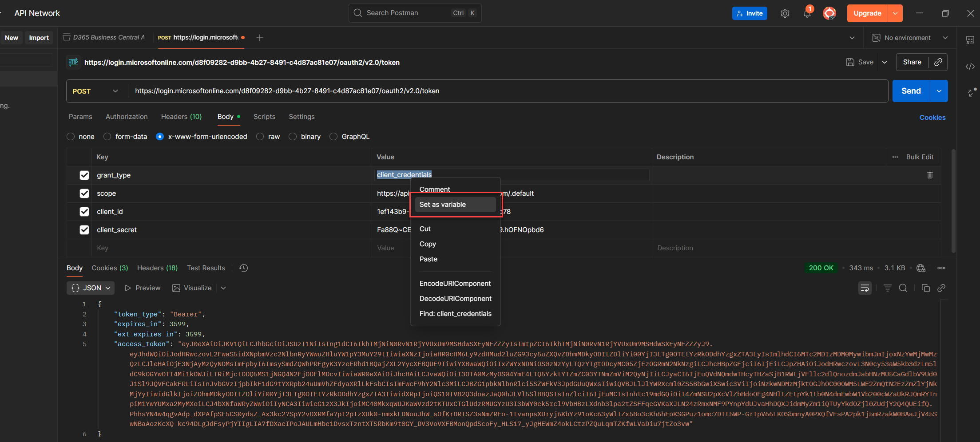Image resolution: width=980 pixels, height=442 pixels.
Task: Expand Save options arrow
Action: coord(885,62)
